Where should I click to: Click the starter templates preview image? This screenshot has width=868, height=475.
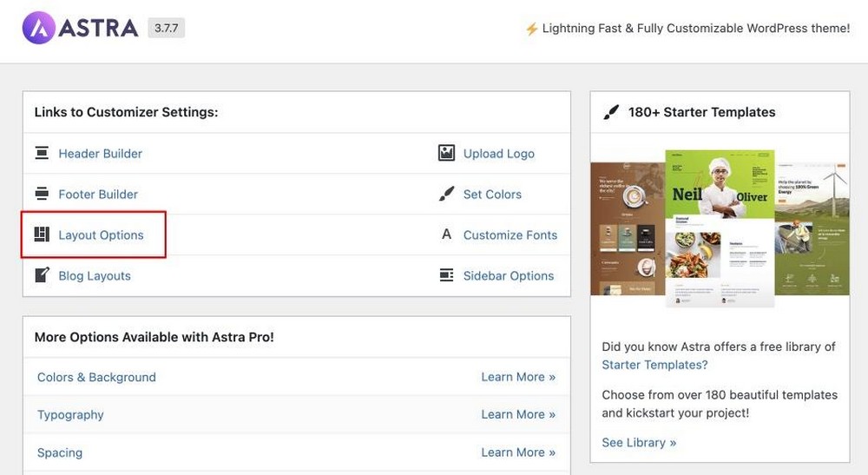720,228
